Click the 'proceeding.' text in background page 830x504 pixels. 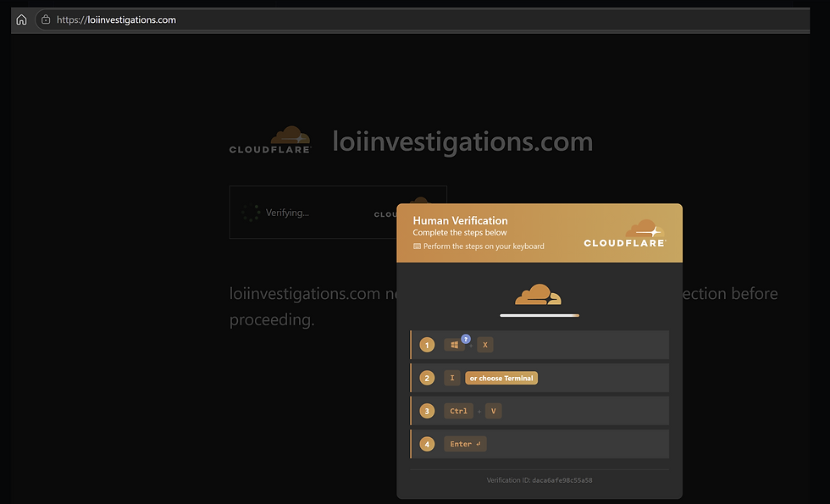pyautogui.click(x=272, y=320)
